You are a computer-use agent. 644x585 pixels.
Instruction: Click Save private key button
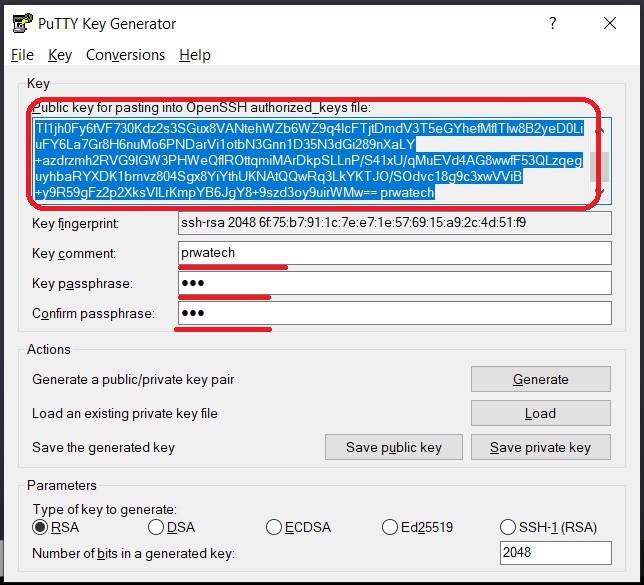(540, 447)
